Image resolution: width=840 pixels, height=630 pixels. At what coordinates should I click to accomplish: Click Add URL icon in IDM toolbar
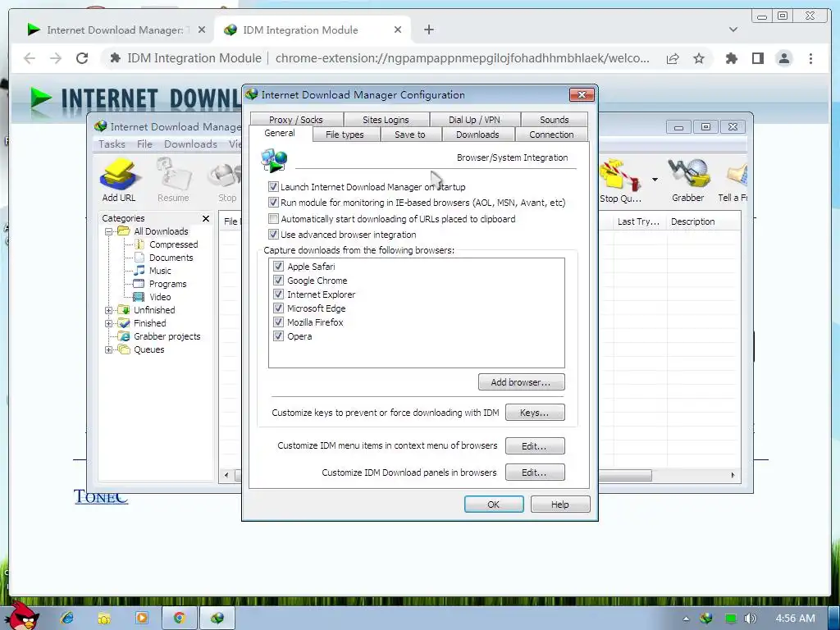pyautogui.click(x=120, y=174)
